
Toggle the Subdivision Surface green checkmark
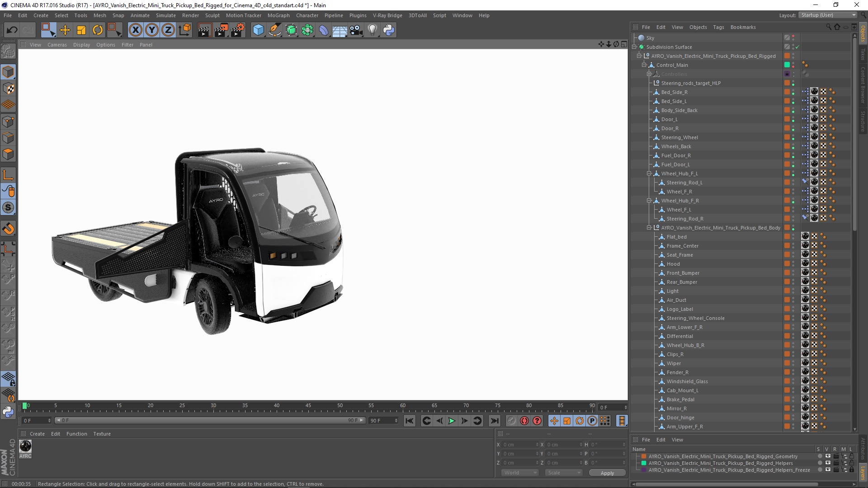797,47
